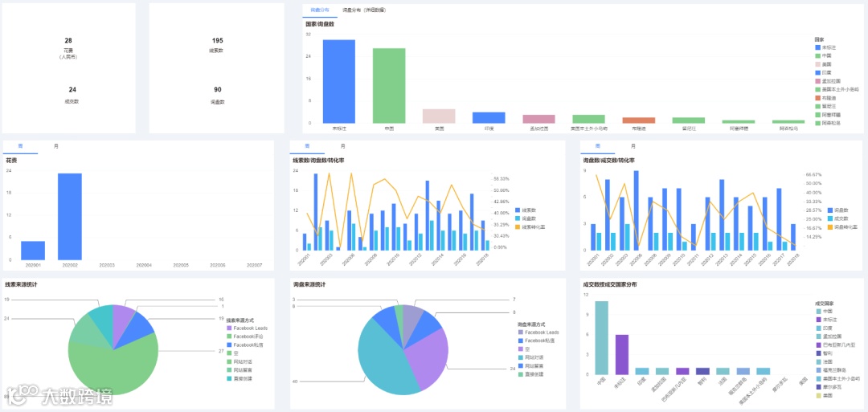Viewport: 868px width, 412px height.
Task: Click the tall 202002 bar in 花费 chart
Action: [70, 217]
